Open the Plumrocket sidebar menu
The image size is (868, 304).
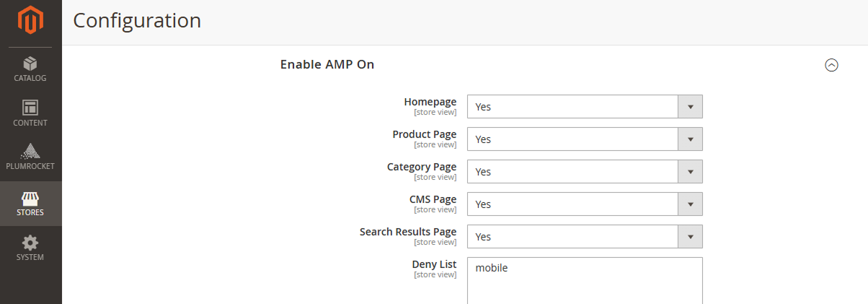(30, 157)
